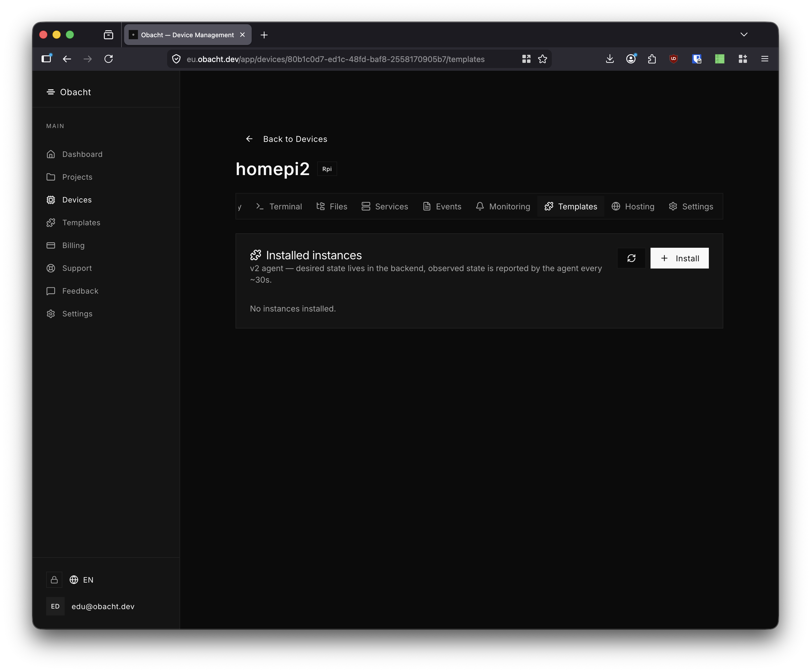Bookmark this page with the star
Screen dimensions: 811x672
click(543, 59)
